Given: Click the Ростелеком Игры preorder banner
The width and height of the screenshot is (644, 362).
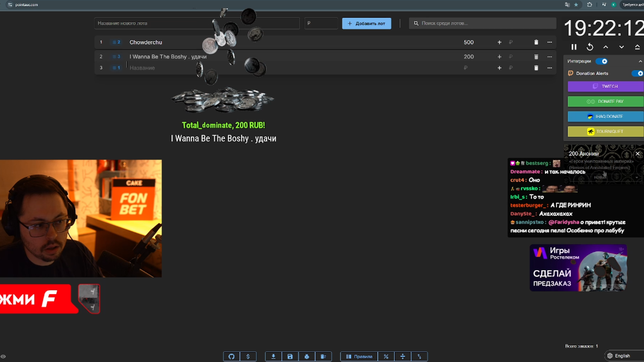Looking at the screenshot, I should 578,267.
